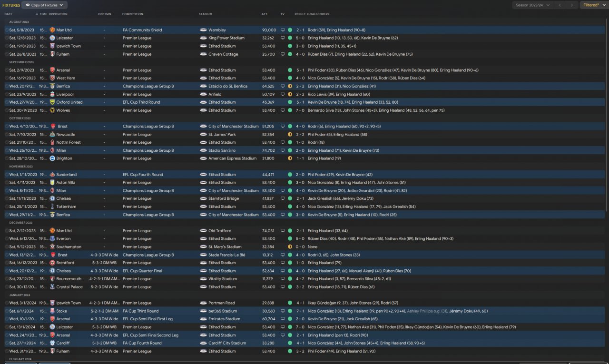Screen dimensions: 609x364
Task: Click the West Ham club badge
Action: click(52, 78)
